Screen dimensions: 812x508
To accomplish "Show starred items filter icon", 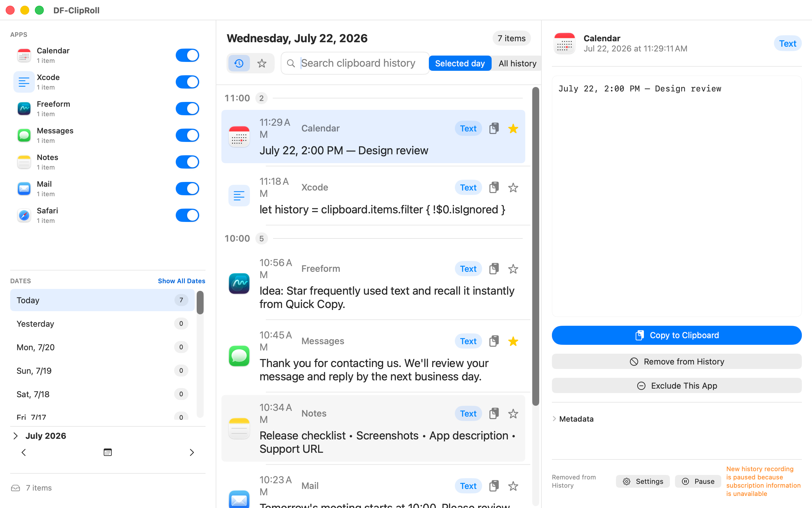I will click(262, 63).
